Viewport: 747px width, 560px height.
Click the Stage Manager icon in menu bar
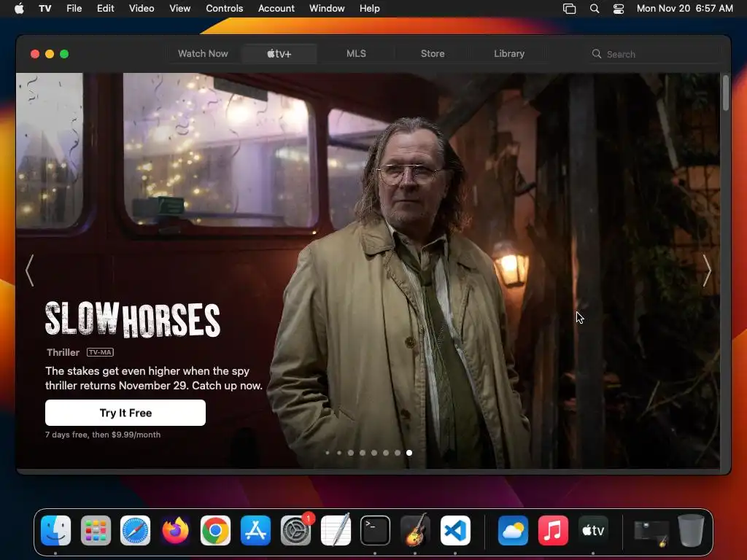pos(569,8)
